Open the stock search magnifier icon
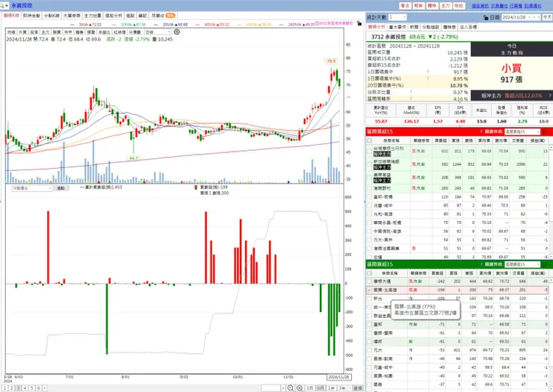Screen dimensions: 553x392 (x=3, y=6)
